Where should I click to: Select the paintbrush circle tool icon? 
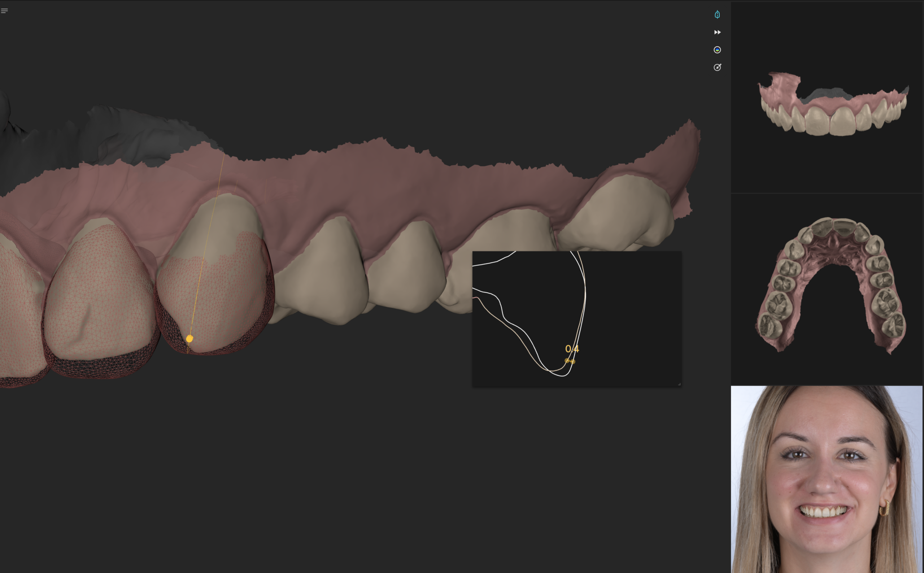pyautogui.click(x=717, y=68)
